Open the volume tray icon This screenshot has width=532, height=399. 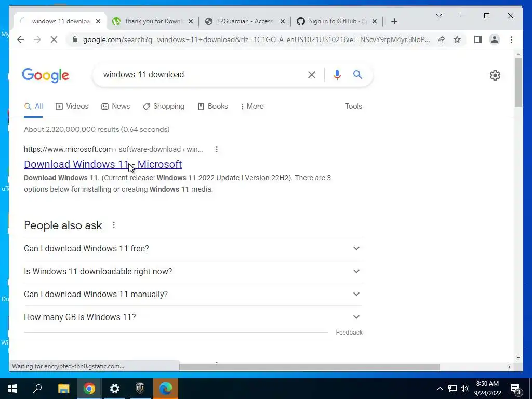[464, 389]
